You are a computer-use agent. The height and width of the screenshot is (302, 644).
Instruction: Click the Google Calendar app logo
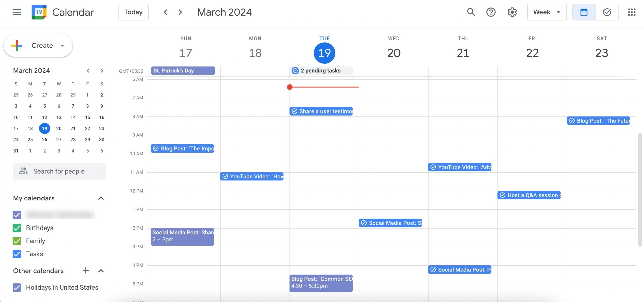pyautogui.click(x=38, y=12)
